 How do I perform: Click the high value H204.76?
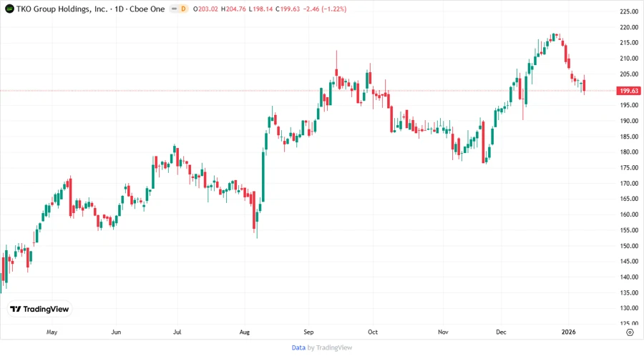click(x=233, y=9)
